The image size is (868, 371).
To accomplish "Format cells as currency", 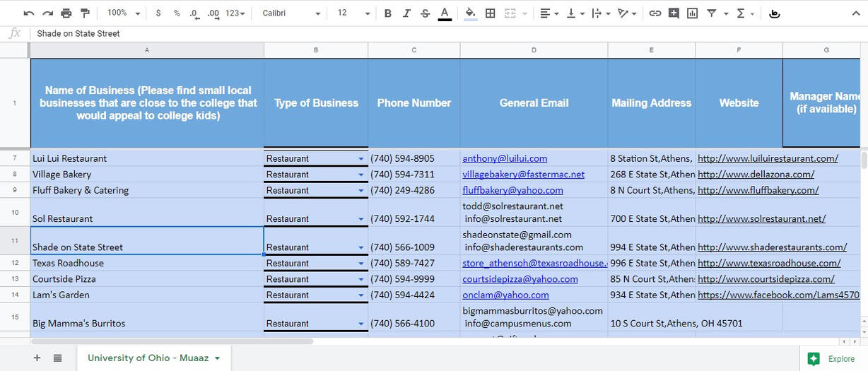I will 158,13.
